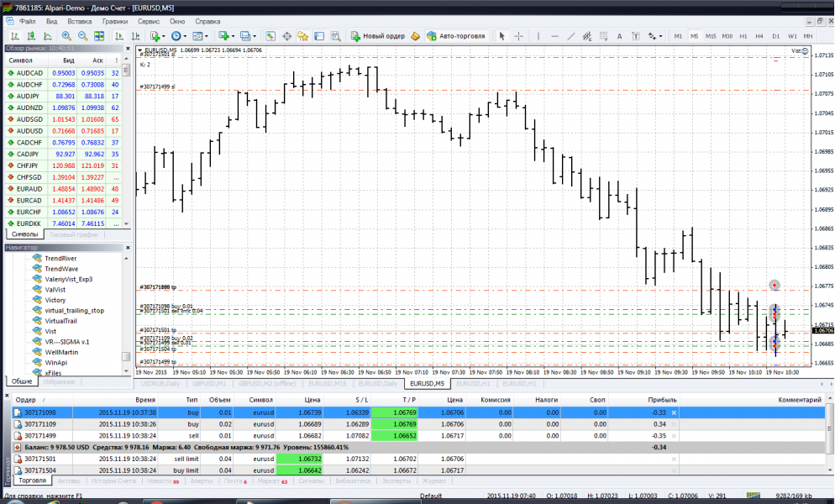Switch timeframe to H1
Image resolution: width=840 pixels, height=504 pixels.
coord(743,36)
